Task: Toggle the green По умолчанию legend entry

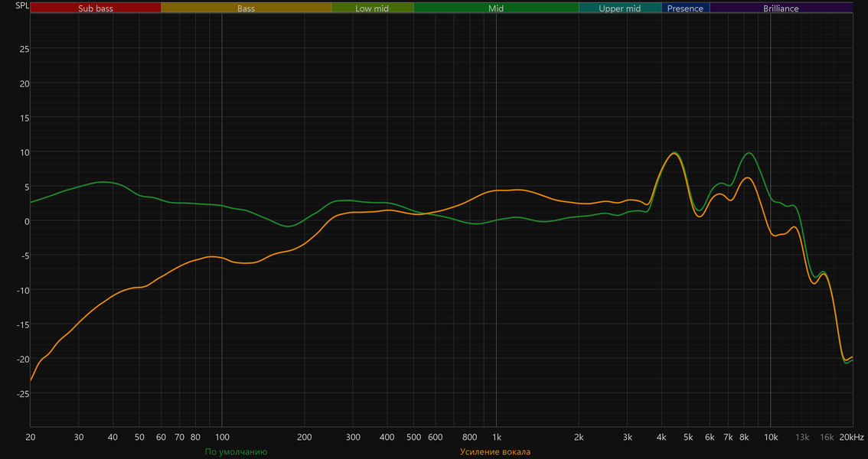Action: pyautogui.click(x=236, y=452)
